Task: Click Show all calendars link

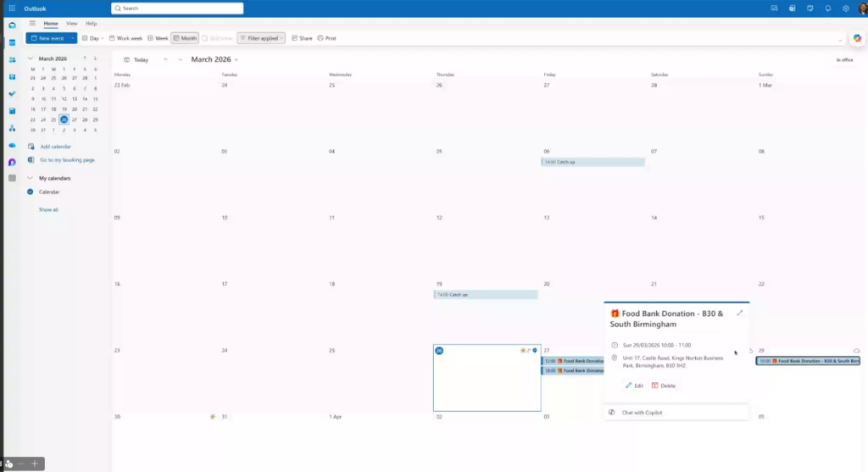Action: click(x=48, y=209)
